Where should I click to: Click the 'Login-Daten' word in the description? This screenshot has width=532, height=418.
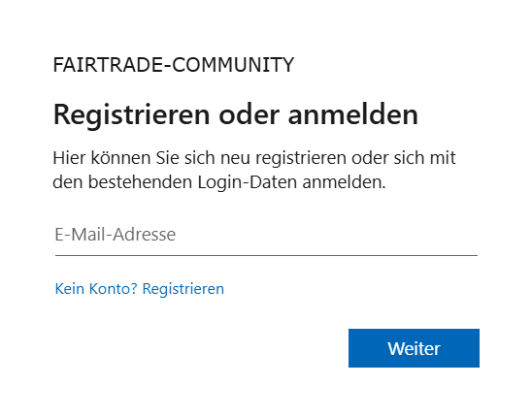tap(248, 182)
